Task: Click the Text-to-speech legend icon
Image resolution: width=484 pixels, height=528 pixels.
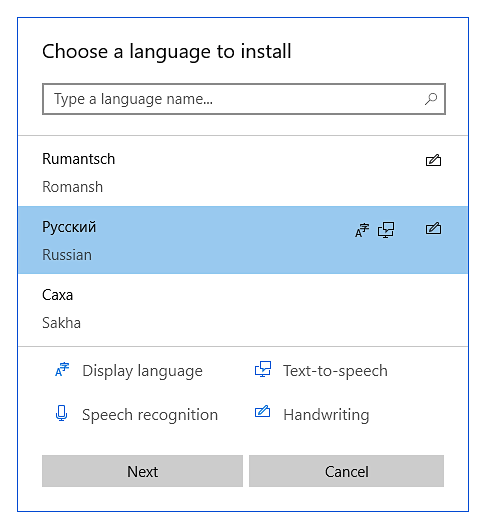Action: tap(263, 369)
